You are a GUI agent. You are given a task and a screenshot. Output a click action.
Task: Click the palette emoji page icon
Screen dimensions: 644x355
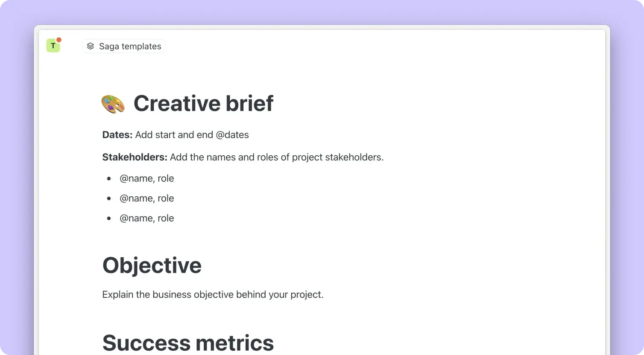tap(113, 104)
